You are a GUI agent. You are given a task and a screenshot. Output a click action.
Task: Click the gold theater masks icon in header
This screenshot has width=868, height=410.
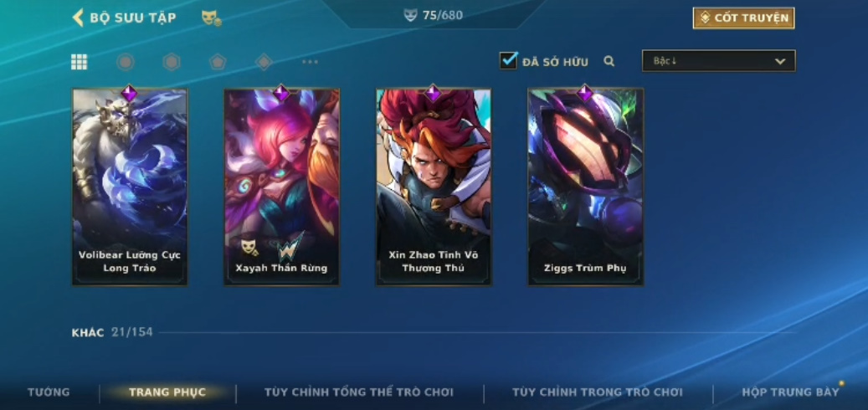tap(212, 18)
